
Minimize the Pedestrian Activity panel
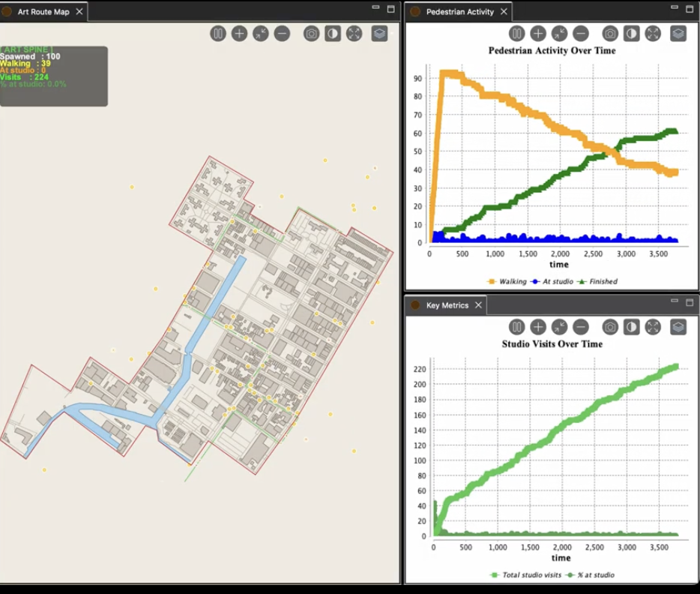[x=675, y=7]
